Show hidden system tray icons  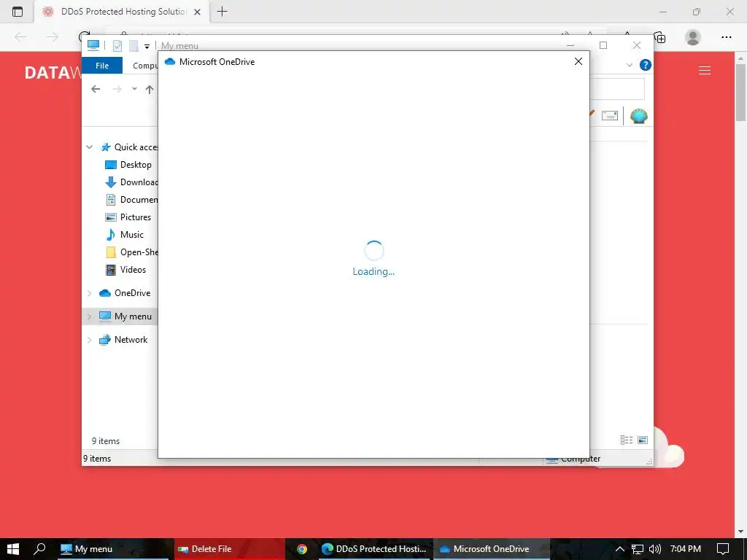[619, 549]
